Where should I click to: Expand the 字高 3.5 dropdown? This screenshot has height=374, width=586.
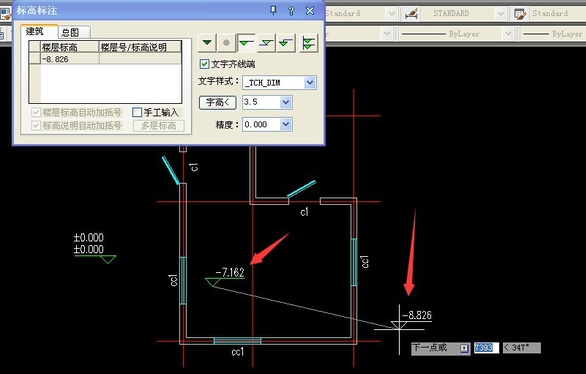pyautogui.click(x=286, y=102)
